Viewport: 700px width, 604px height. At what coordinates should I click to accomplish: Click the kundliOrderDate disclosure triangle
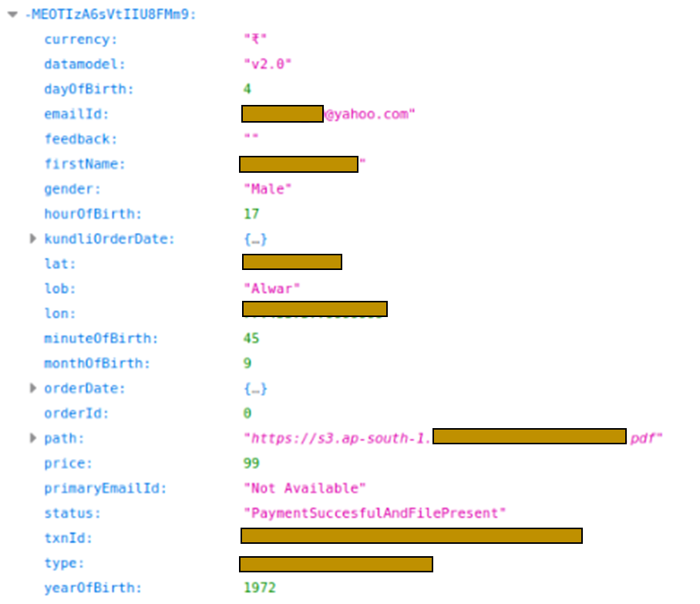[x=32, y=238]
